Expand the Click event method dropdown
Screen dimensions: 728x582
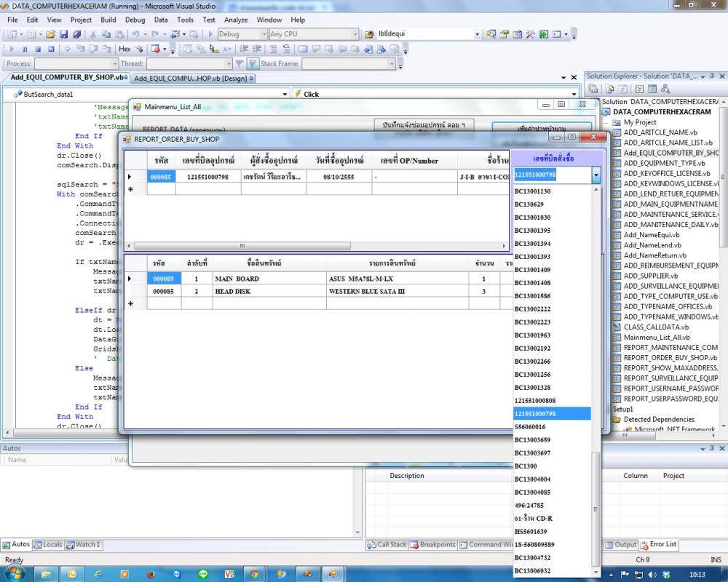coord(574,95)
